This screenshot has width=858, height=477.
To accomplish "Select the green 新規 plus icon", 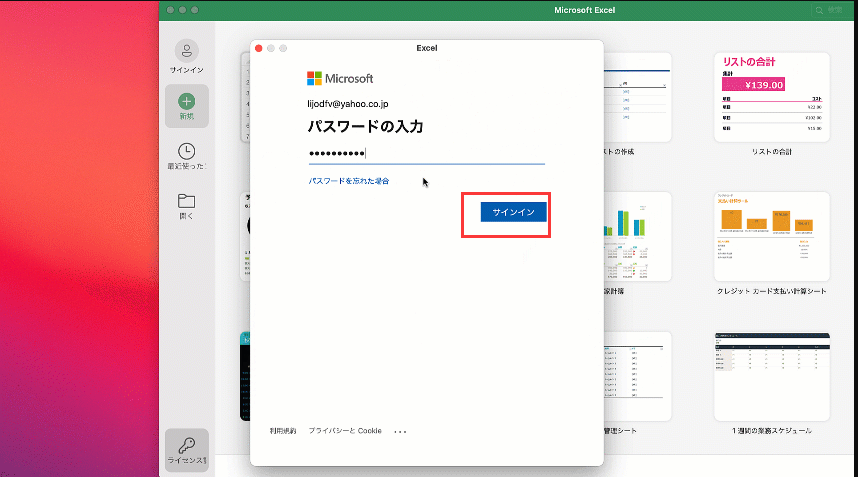I will (x=186, y=101).
